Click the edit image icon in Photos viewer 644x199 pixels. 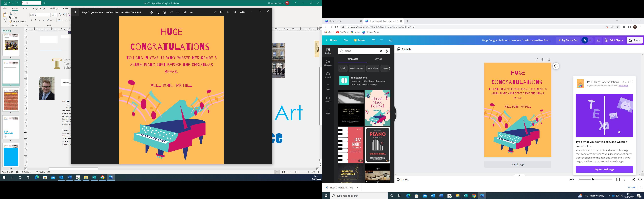coord(151,12)
